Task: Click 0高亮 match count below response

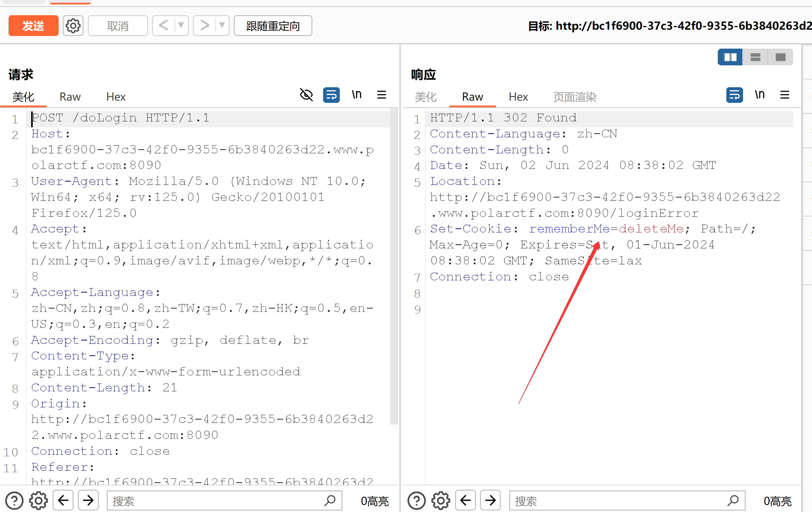Action: 778,501
